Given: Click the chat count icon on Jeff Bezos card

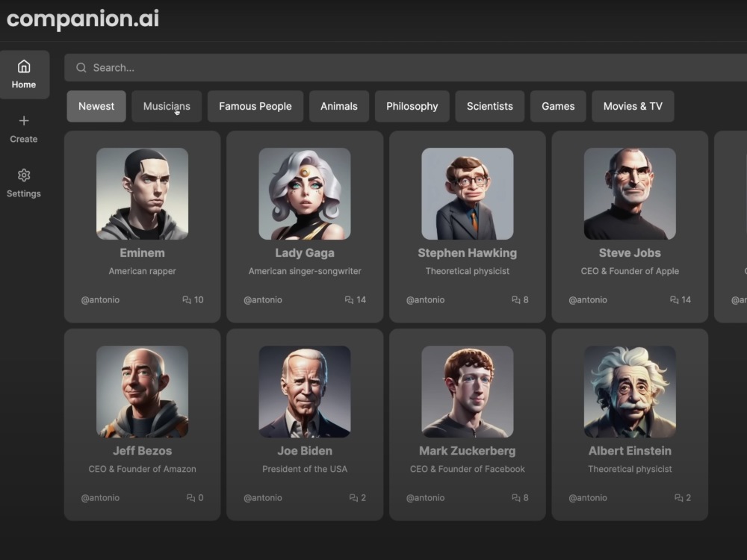Looking at the screenshot, I should tap(190, 497).
